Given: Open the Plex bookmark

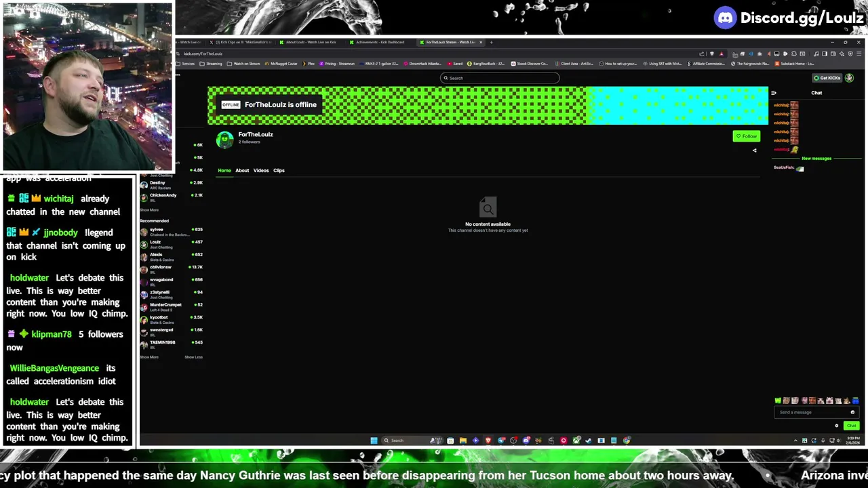Looking at the screenshot, I should pyautogui.click(x=309, y=64).
